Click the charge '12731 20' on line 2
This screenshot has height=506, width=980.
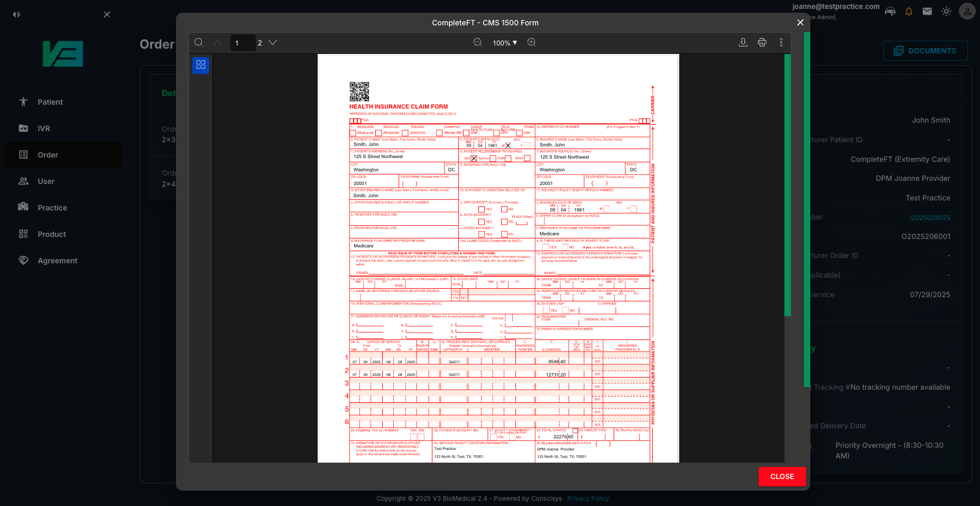[556, 374]
